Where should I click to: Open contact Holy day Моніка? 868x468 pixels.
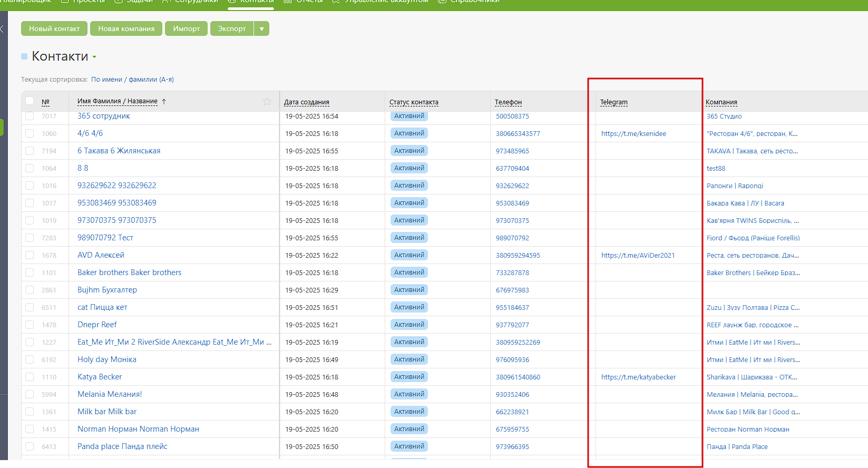[107, 359]
